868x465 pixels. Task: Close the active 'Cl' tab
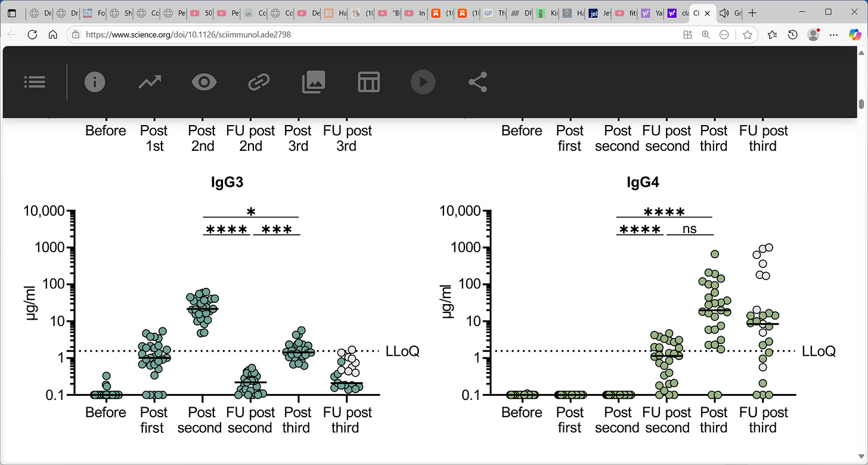708,13
